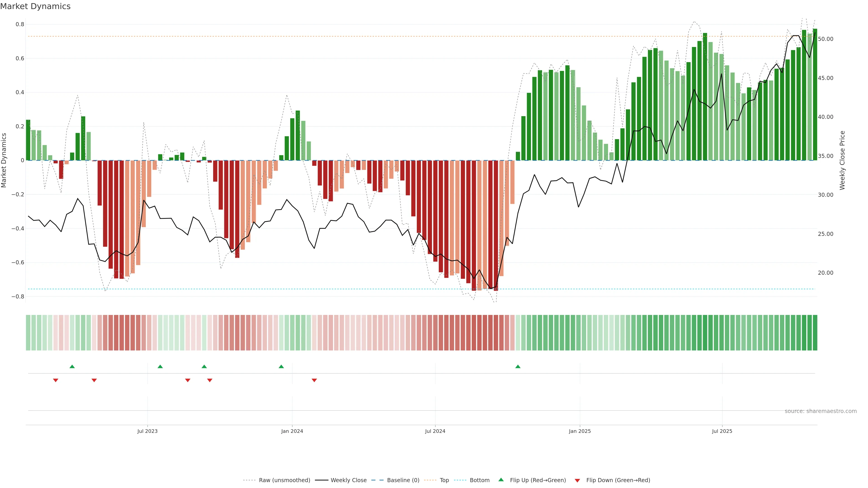868x488 pixels.
Task: Click the Jan 2025 x-axis label
Action: [x=580, y=431]
